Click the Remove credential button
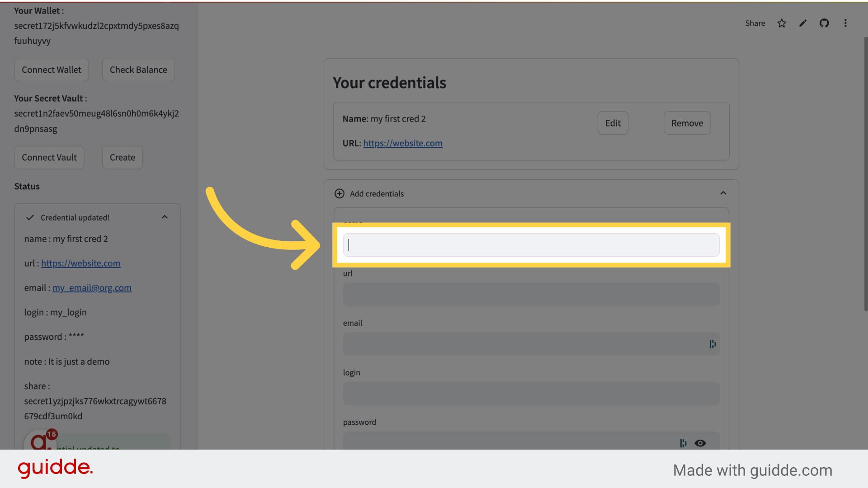Screen dimensions: 868x488 (x=687, y=123)
